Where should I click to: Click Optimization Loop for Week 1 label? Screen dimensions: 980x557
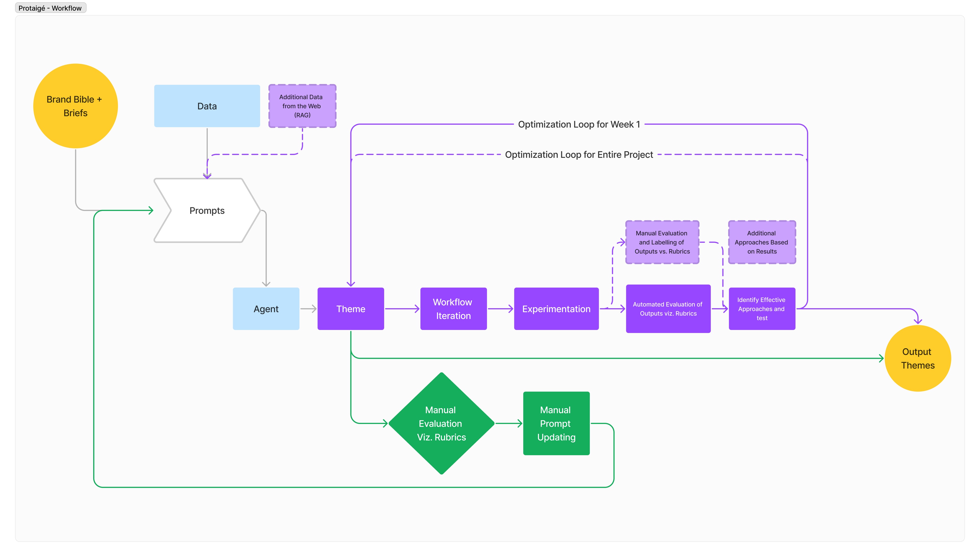[579, 124]
